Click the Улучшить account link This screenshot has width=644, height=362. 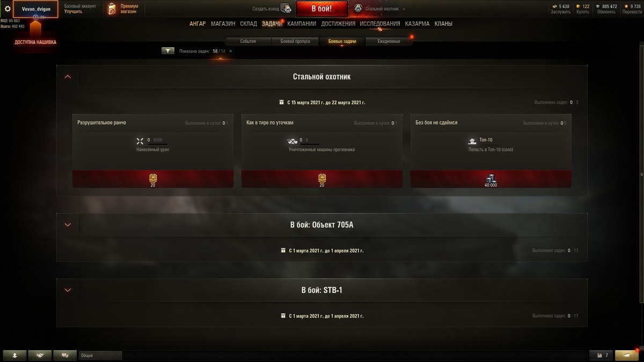[73, 11]
